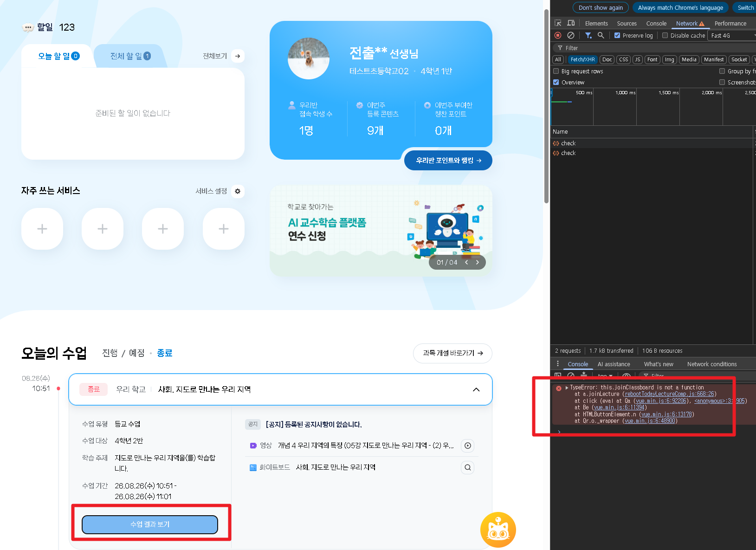The image size is (756, 550).
Task: Click the settings gear next to 서비스 설정
Action: click(238, 191)
